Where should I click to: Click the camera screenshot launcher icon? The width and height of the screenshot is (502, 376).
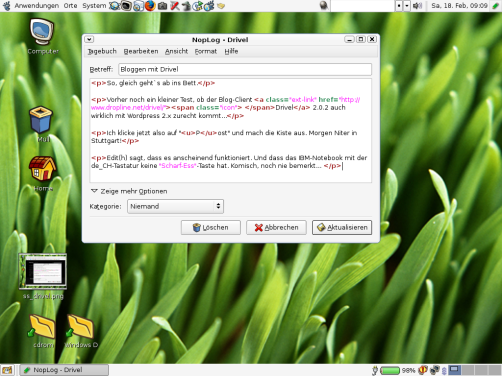tap(162, 6)
